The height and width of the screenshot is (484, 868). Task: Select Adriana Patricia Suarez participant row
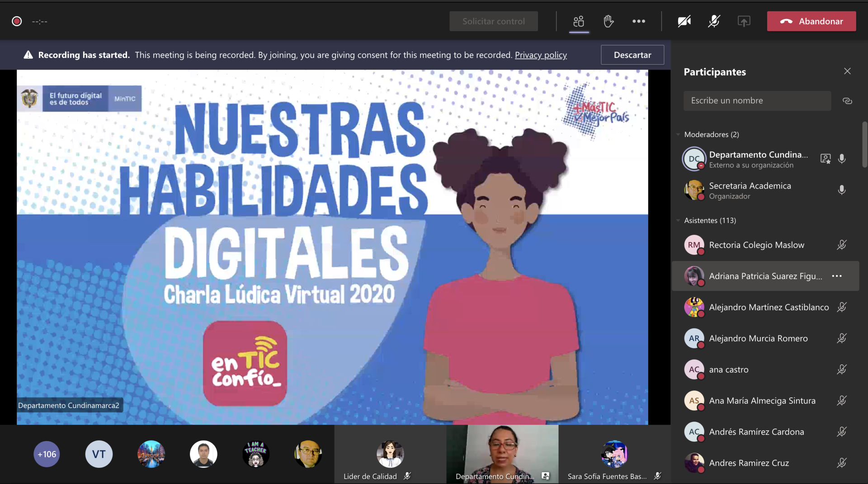765,276
